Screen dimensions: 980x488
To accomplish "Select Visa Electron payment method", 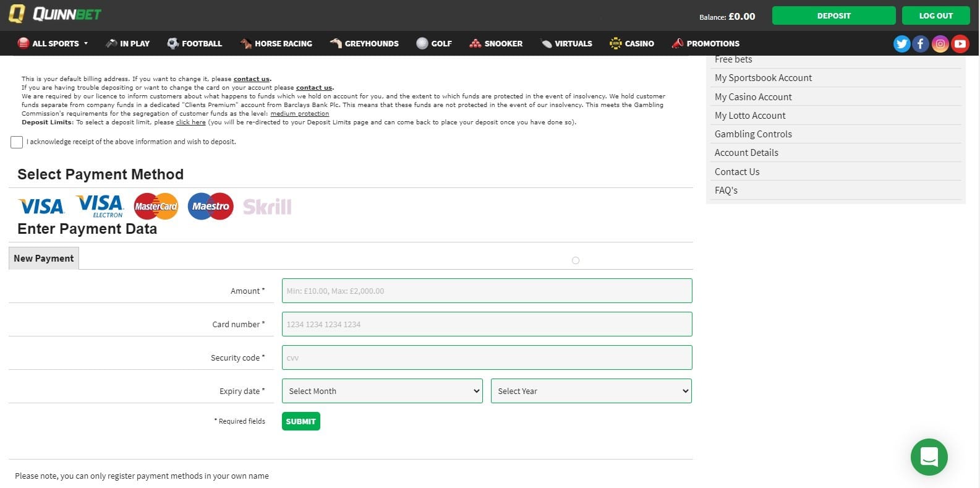I will click(100, 206).
